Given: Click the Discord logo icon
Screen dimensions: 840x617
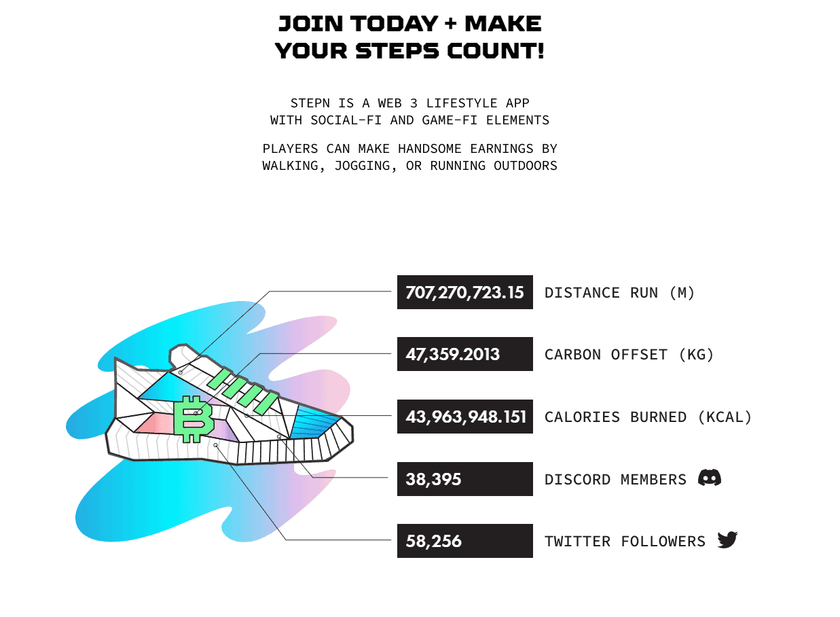Looking at the screenshot, I should pos(709,478).
